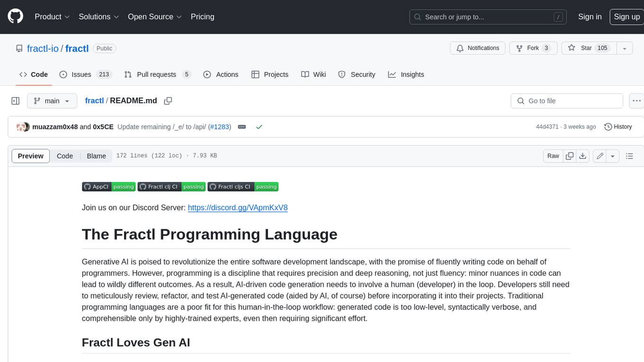Open the file History
The width and height of the screenshot is (644, 362).
[x=618, y=127]
